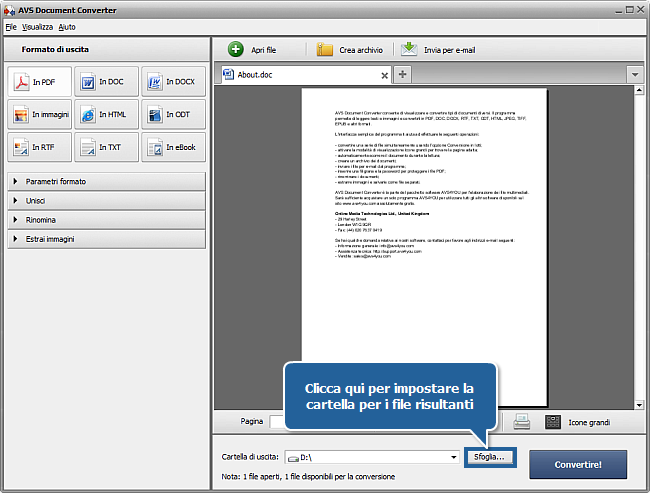Click the Convertire! button
This screenshot has height=493, width=650.
(578, 464)
